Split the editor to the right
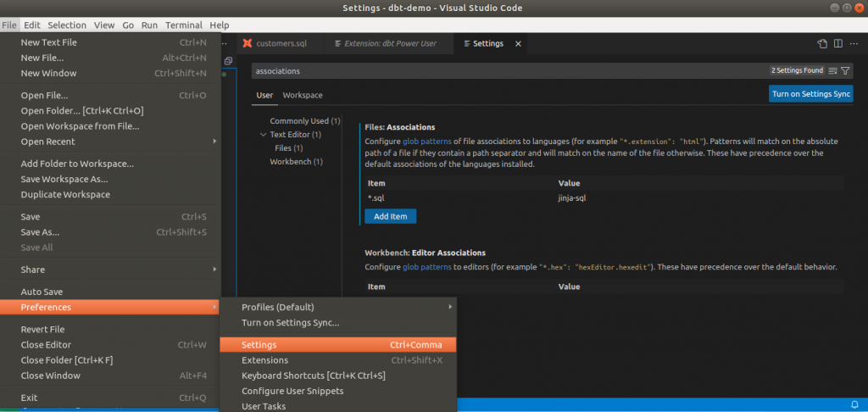Viewport: 868px width, 412px height. [838, 43]
